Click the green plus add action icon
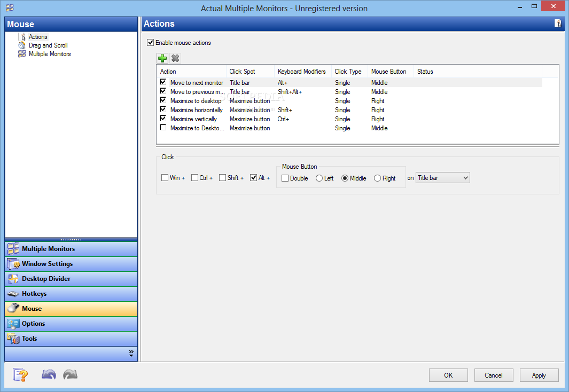 point(162,58)
